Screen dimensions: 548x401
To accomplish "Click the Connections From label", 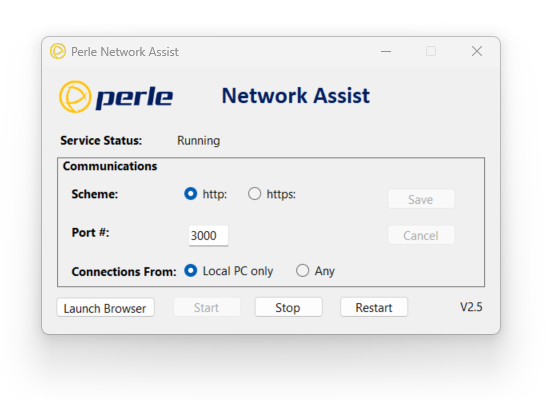I will [x=124, y=272].
